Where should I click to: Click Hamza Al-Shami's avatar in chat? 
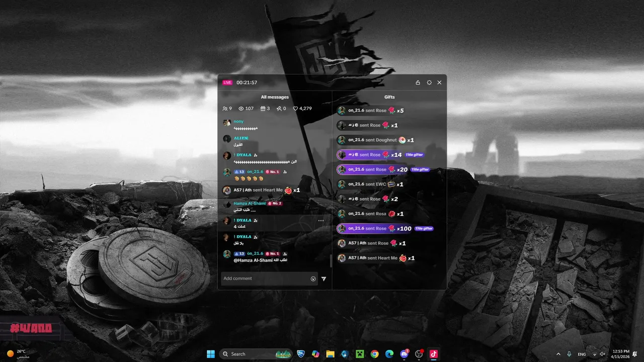click(x=227, y=205)
